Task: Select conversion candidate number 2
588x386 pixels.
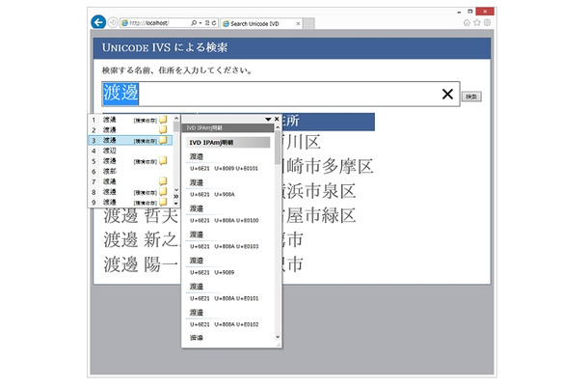Action: [x=131, y=130]
